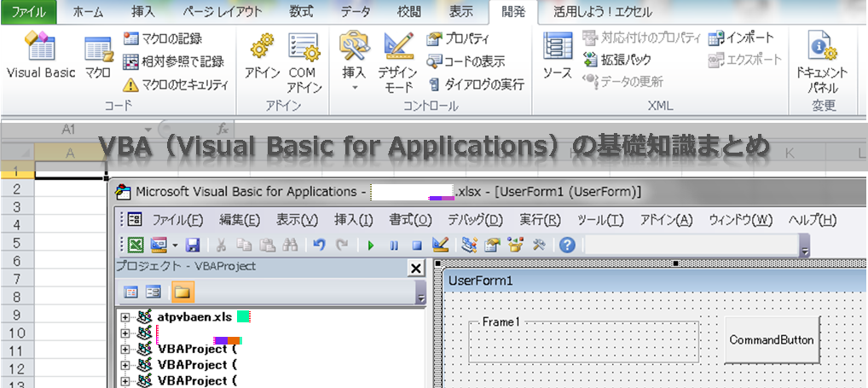Click the scissors Cut icon in VBE toolbar

pyautogui.click(x=221, y=245)
